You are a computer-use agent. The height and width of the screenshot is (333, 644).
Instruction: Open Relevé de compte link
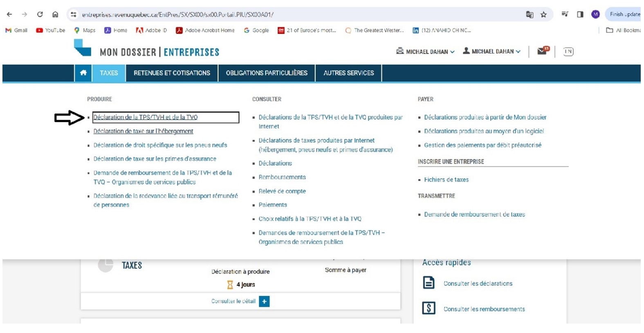[x=282, y=191]
